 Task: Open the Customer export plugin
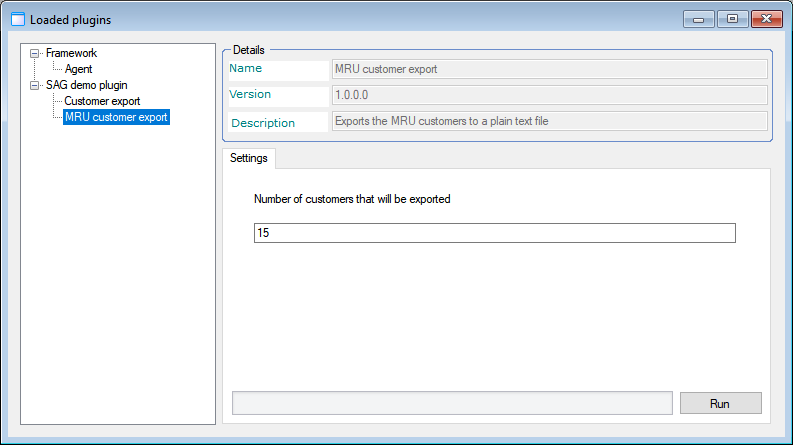[102, 101]
